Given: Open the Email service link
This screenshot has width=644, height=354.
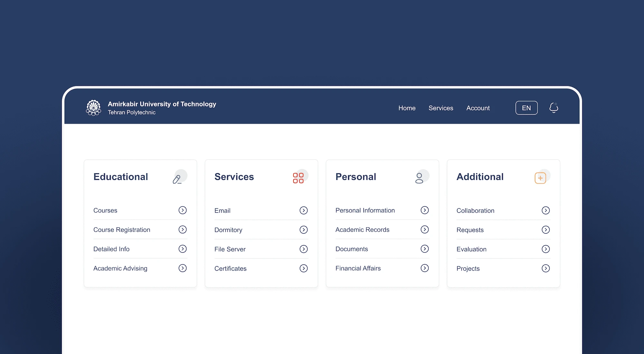Looking at the screenshot, I should click(223, 211).
